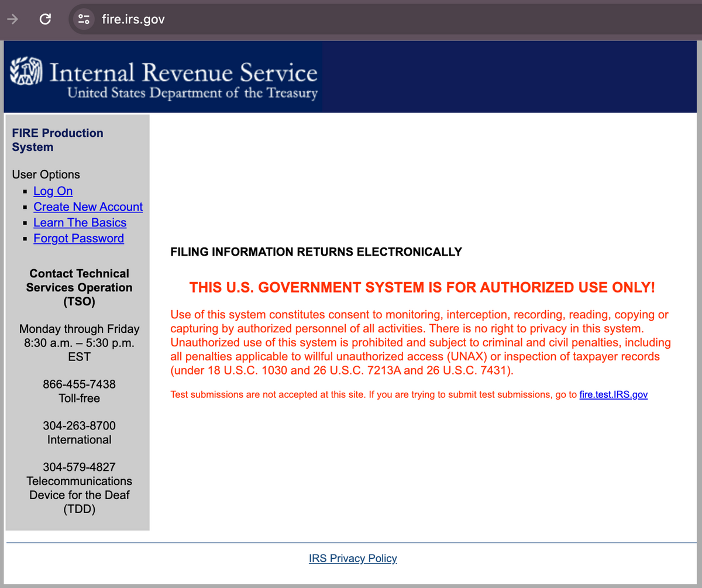Open the Learn The Basics link
The image size is (702, 588).
pyautogui.click(x=80, y=222)
